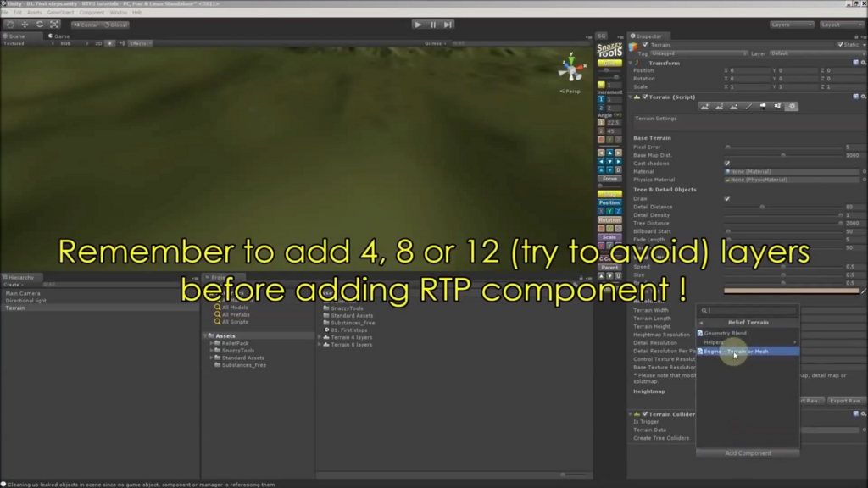Click Snazzy Tools Focus button
868x488 pixels.
tap(609, 179)
